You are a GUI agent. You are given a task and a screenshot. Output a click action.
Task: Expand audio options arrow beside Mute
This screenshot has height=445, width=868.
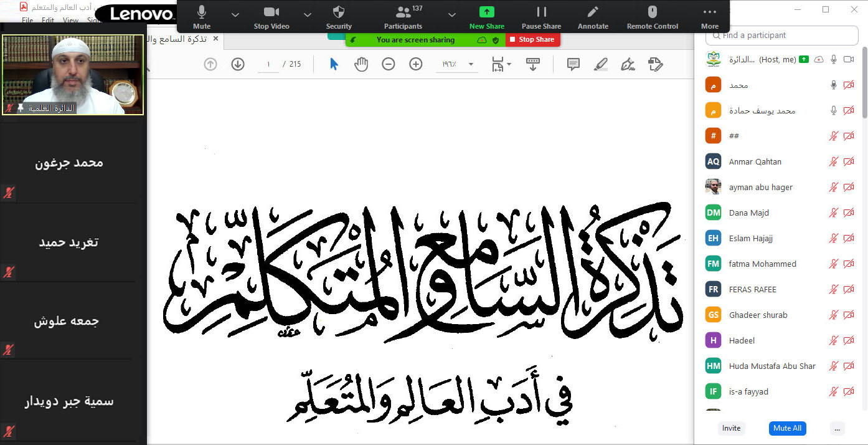click(235, 14)
